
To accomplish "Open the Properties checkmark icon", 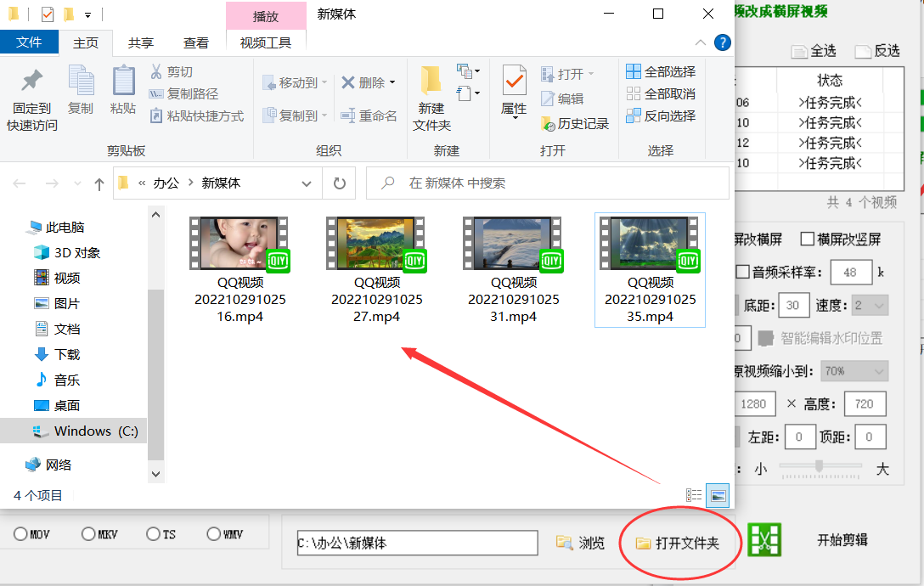I will point(515,81).
